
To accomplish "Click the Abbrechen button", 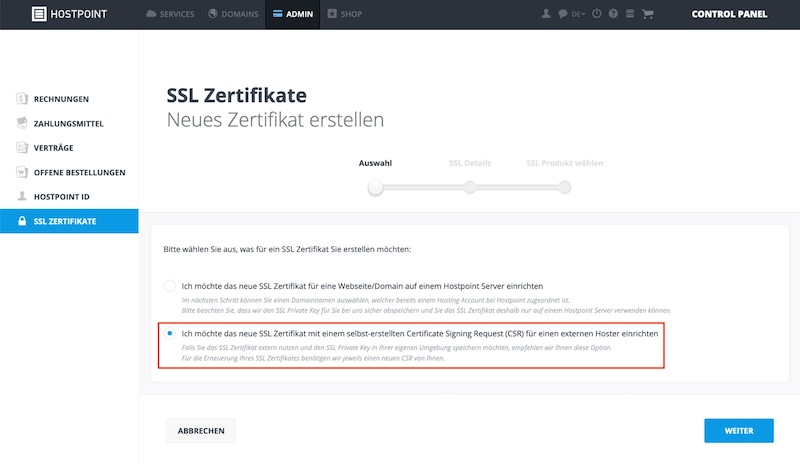I will [201, 431].
